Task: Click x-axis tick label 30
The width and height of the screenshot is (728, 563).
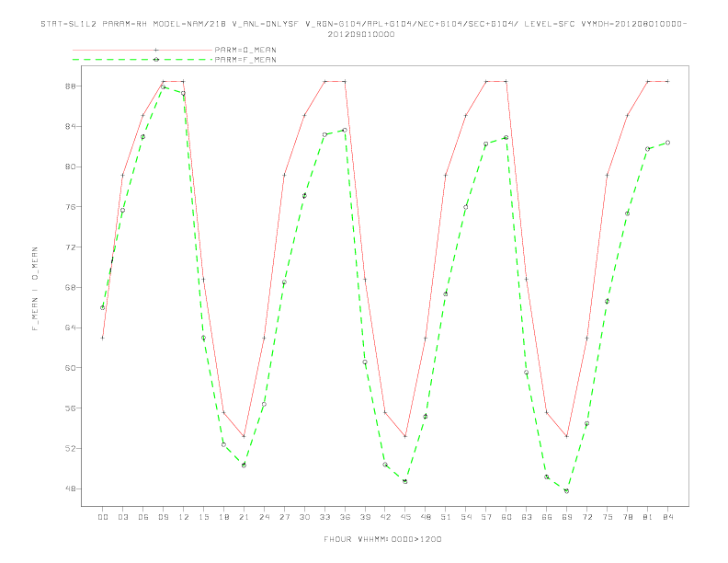Action: point(304,517)
